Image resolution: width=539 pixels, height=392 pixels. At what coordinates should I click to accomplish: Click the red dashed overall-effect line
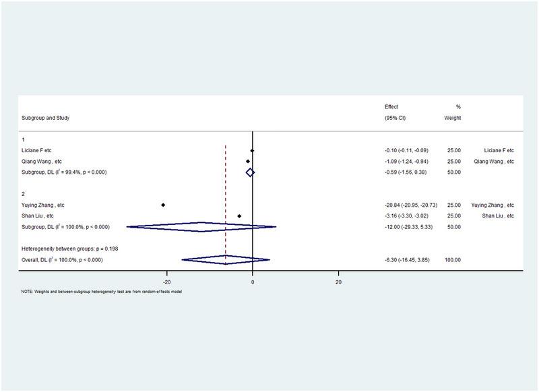(226, 189)
